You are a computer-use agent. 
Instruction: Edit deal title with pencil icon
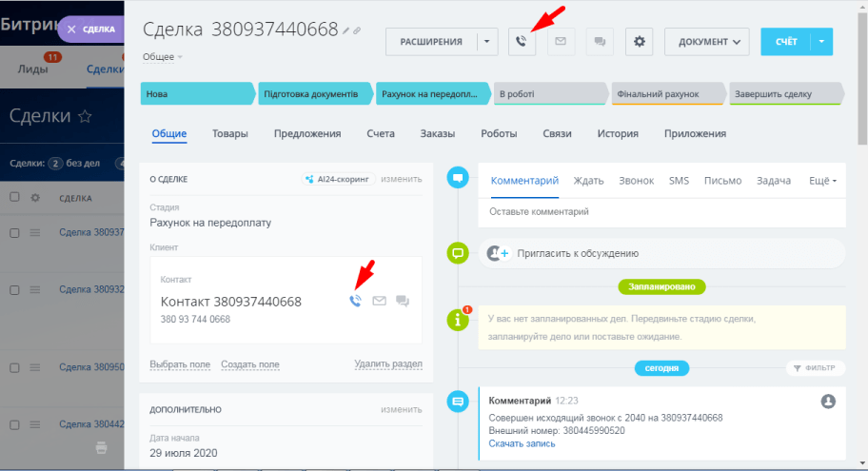pyautogui.click(x=346, y=30)
